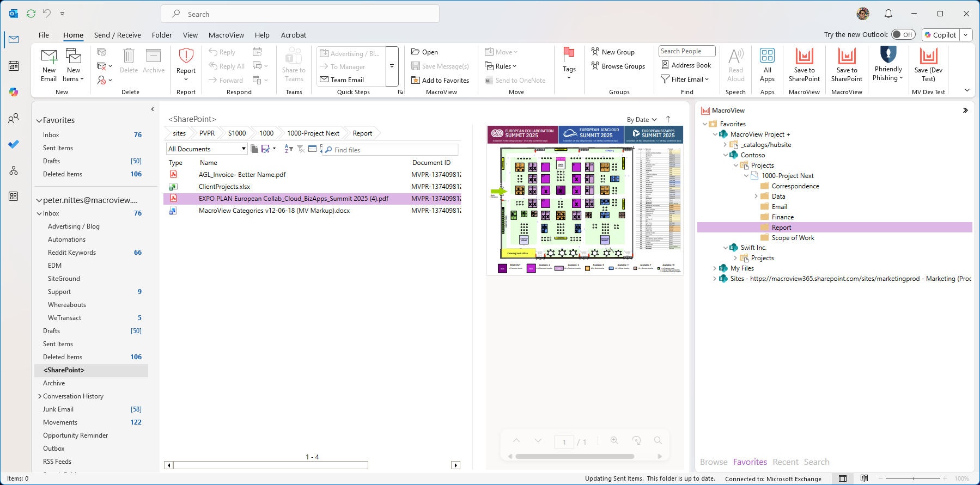This screenshot has width=980, height=485.
Task: Click Open in MacroView group
Action: pyautogui.click(x=425, y=52)
